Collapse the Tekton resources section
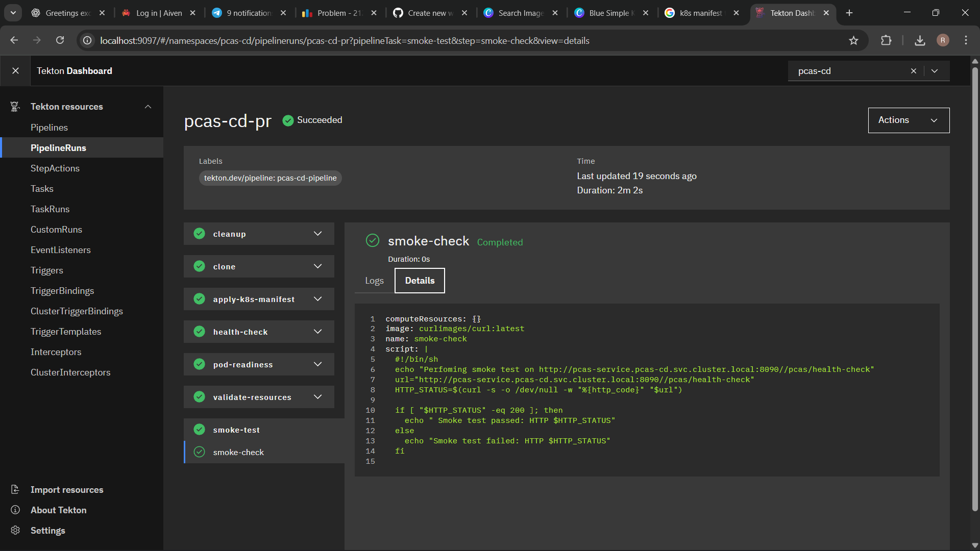 tap(148, 107)
